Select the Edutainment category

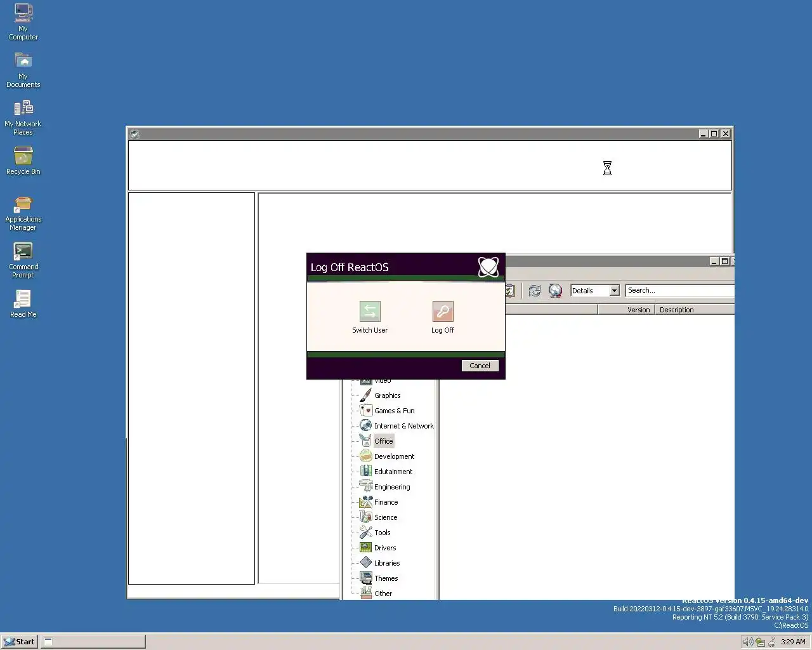[x=393, y=472]
